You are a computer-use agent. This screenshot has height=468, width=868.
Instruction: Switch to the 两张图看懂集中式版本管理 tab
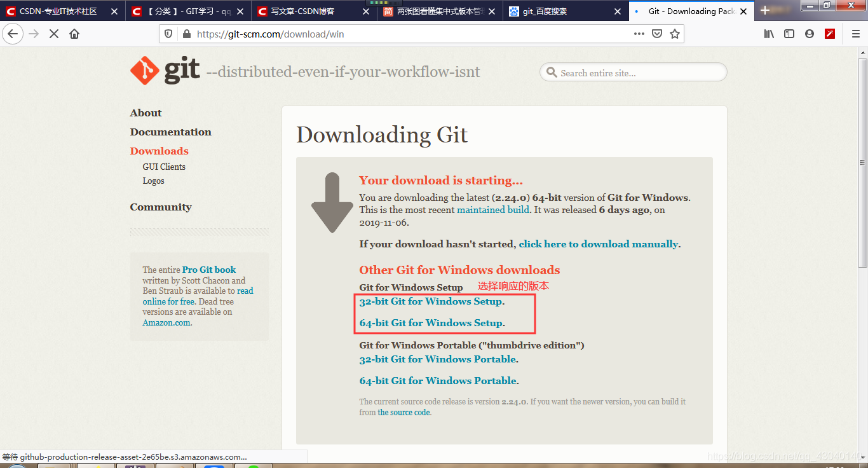coord(440,11)
